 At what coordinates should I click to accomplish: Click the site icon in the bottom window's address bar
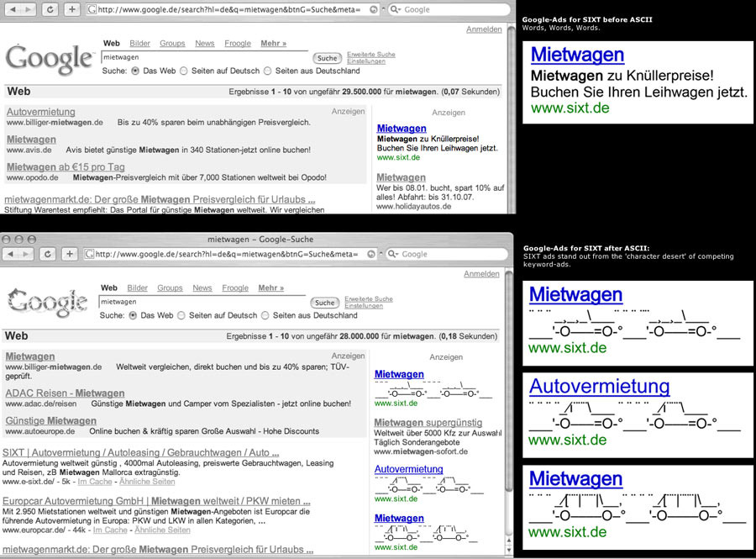tap(89, 254)
